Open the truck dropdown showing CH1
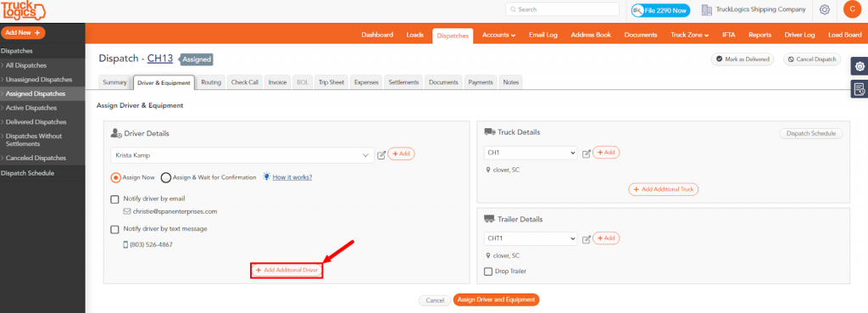 [531, 153]
